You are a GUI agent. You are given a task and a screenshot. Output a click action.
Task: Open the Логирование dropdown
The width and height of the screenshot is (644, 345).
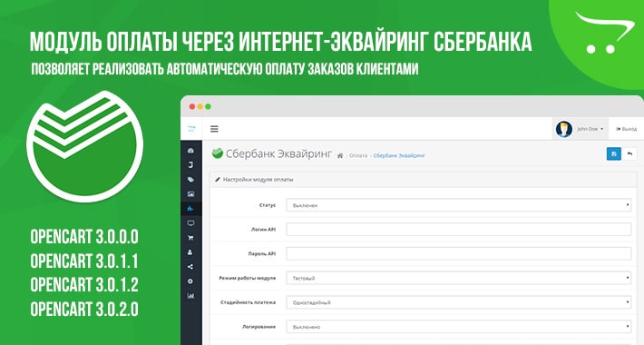pyautogui.click(x=458, y=327)
